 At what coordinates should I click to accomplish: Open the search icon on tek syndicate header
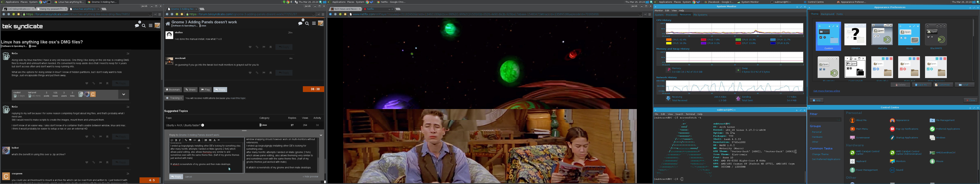pos(143,26)
